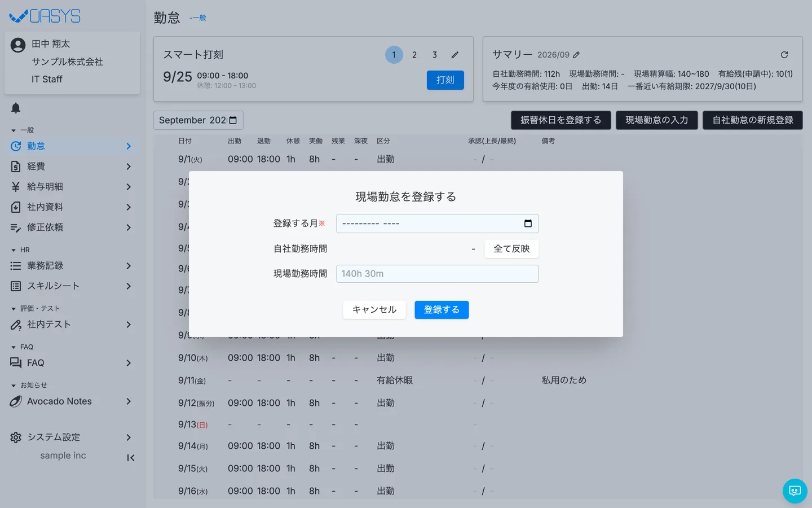Select pattern 2 in スマート打刻
812x508 pixels.
click(414, 55)
